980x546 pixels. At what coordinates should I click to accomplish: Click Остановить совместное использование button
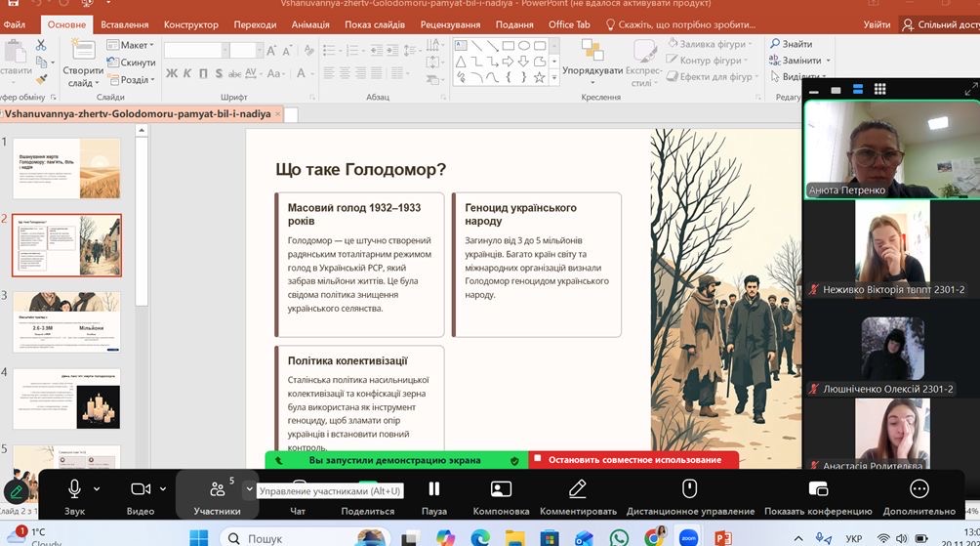pyautogui.click(x=633, y=460)
